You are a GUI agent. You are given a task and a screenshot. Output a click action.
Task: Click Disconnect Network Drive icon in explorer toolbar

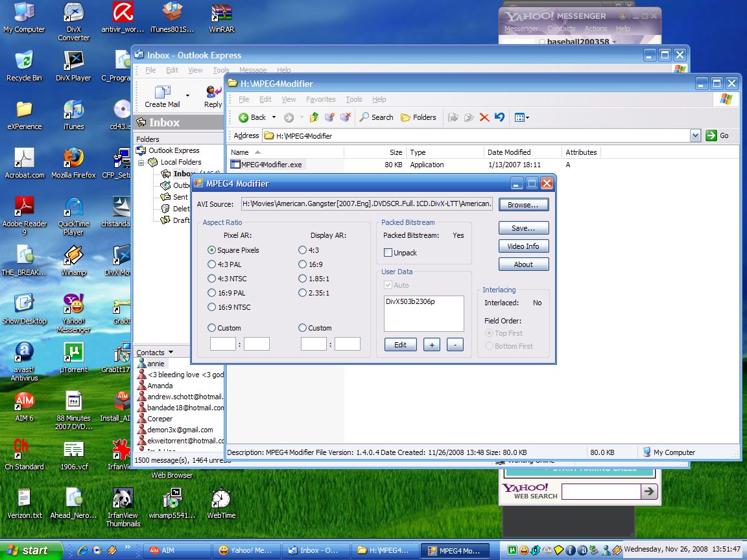(346, 117)
